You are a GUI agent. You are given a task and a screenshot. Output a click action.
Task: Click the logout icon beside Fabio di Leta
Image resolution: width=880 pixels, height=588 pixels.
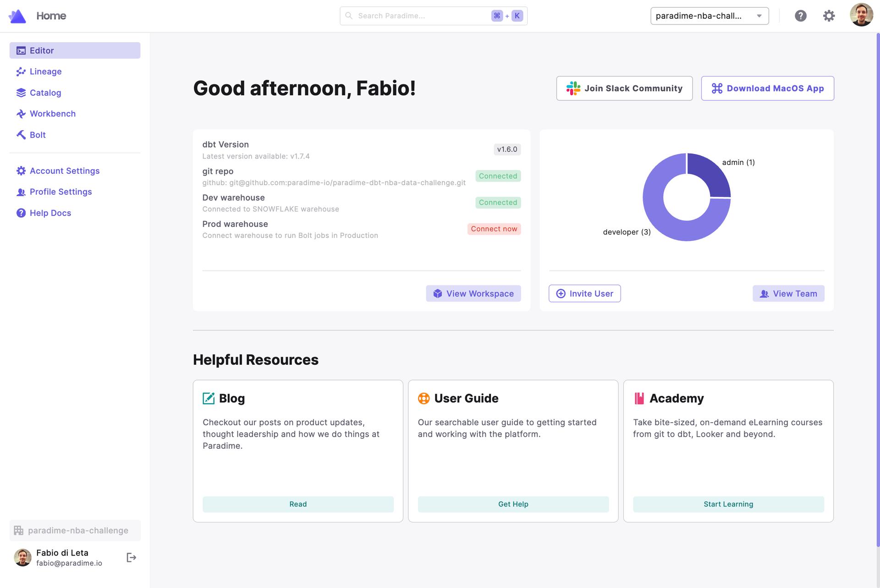point(131,557)
